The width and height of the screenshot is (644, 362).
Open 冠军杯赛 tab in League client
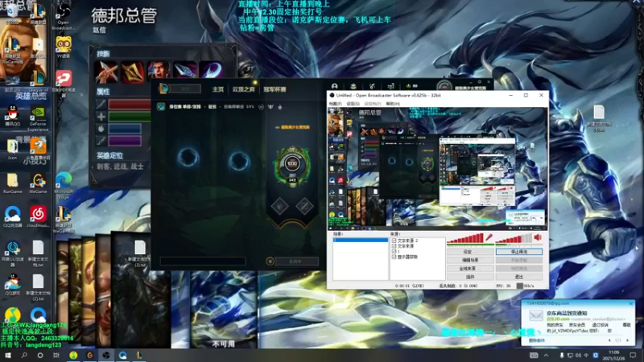click(275, 89)
